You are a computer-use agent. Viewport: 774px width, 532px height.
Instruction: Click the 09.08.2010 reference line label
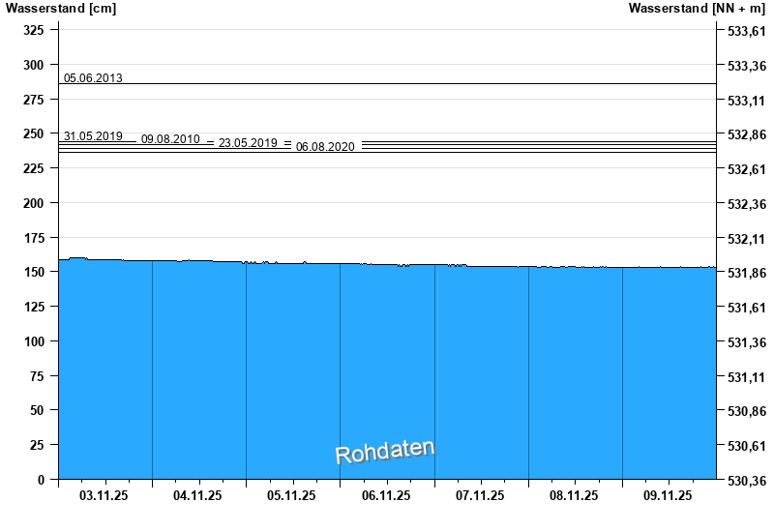(x=170, y=139)
